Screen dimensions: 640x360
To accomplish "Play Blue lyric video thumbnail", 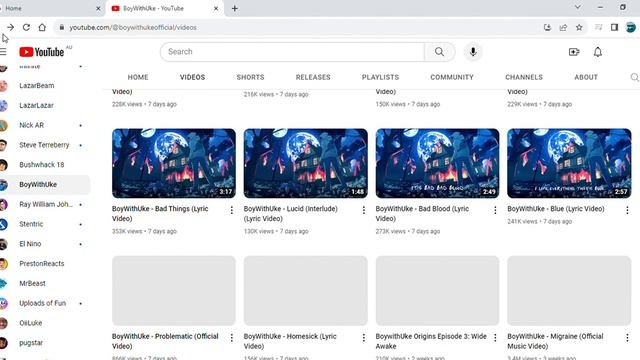I will [x=569, y=163].
